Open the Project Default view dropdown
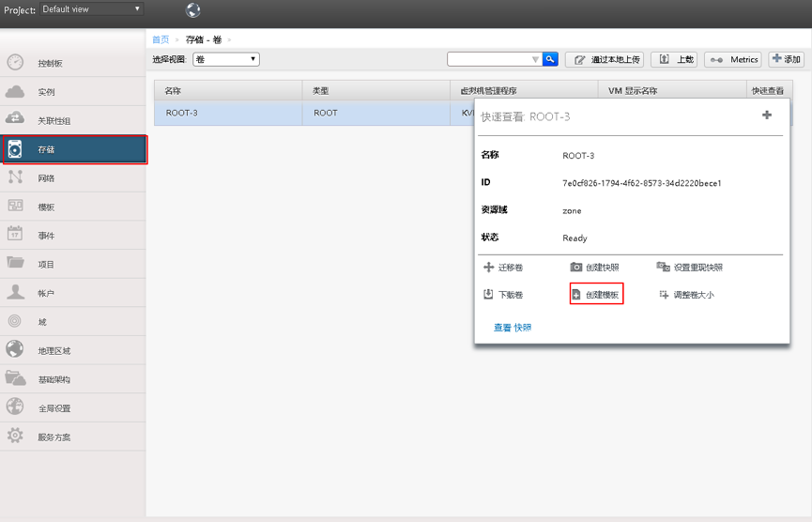Viewport: 812px width, 522px height. 91,9
